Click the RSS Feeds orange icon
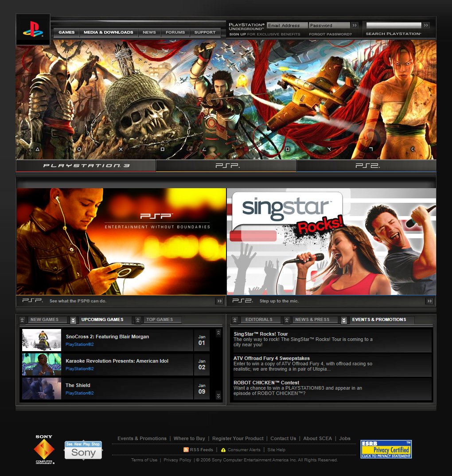452x476 pixels. tap(186, 449)
